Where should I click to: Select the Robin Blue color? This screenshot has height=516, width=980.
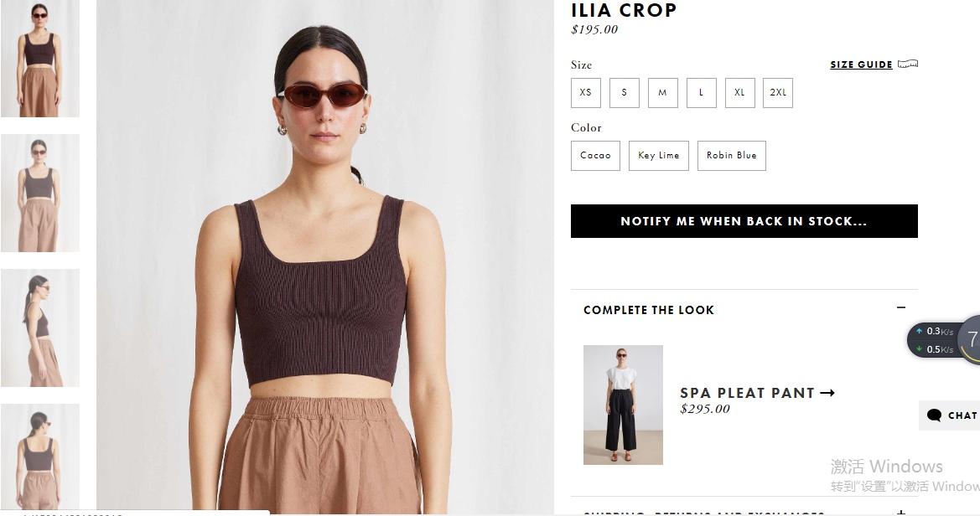pyautogui.click(x=732, y=156)
